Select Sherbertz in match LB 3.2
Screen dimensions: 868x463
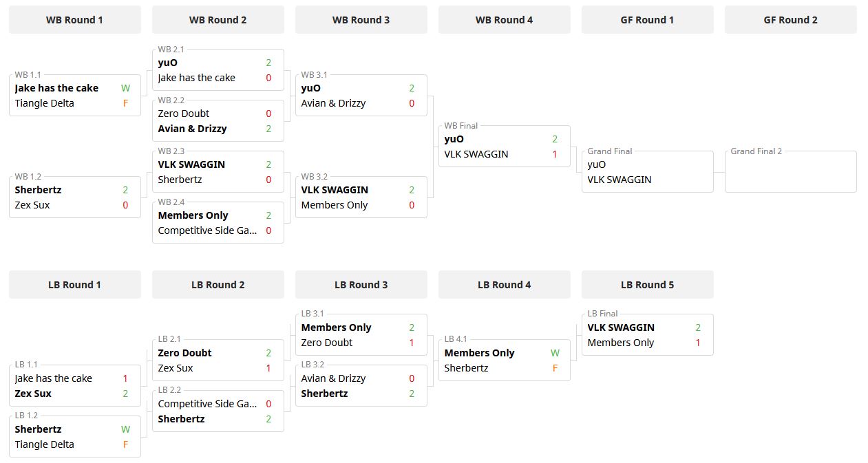(x=324, y=394)
